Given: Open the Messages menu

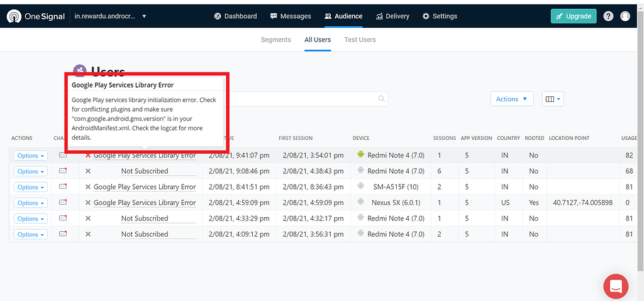Looking at the screenshot, I should pos(291,16).
